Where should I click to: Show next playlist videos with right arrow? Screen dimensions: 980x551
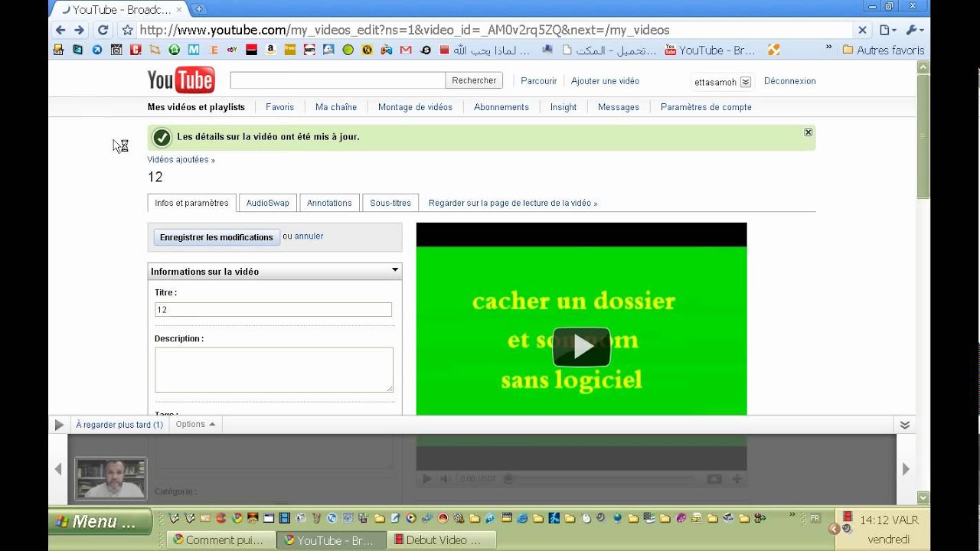point(906,470)
